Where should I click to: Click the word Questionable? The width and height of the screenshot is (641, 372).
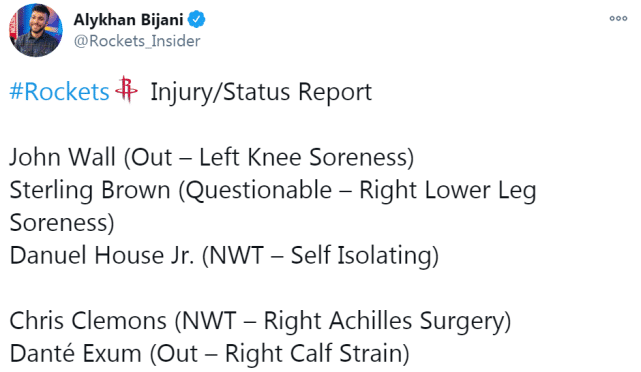click(x=259, y=190)
